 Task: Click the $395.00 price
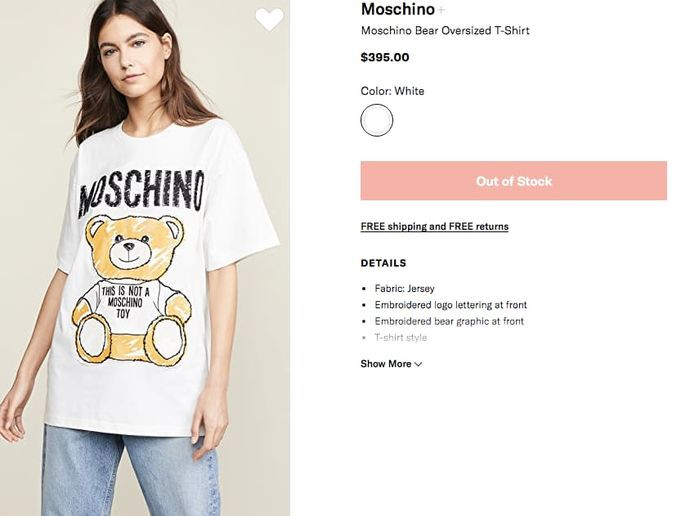pos(385,57)
